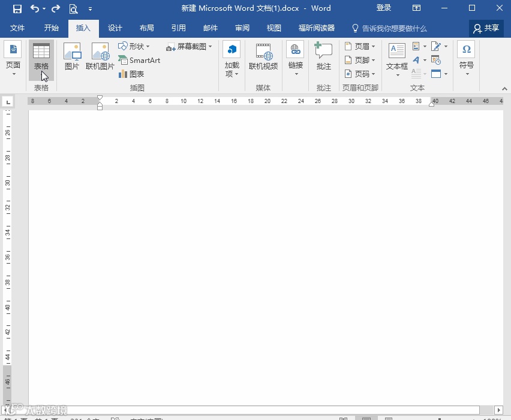Expand the Object dropdown arrow

coord(446,74)
